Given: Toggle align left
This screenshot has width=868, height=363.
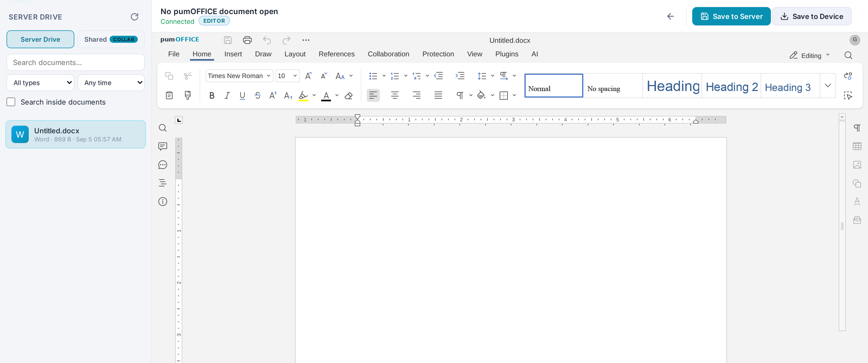Looking at the screenshot, I should (373, 95).
